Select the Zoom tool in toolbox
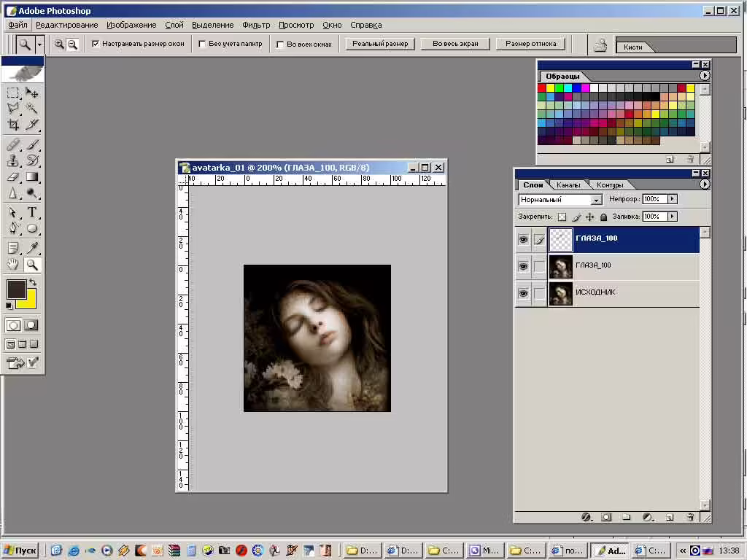This screenshot has height=560, width=747. (32, 264)
